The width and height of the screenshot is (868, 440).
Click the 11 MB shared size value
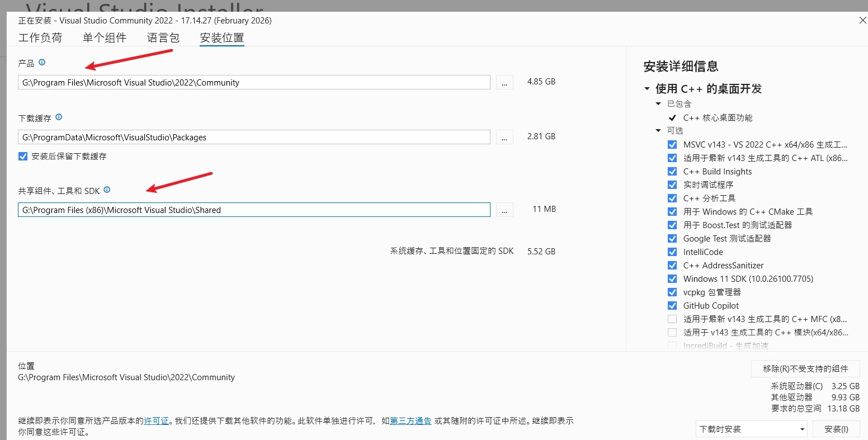point(544,209)
